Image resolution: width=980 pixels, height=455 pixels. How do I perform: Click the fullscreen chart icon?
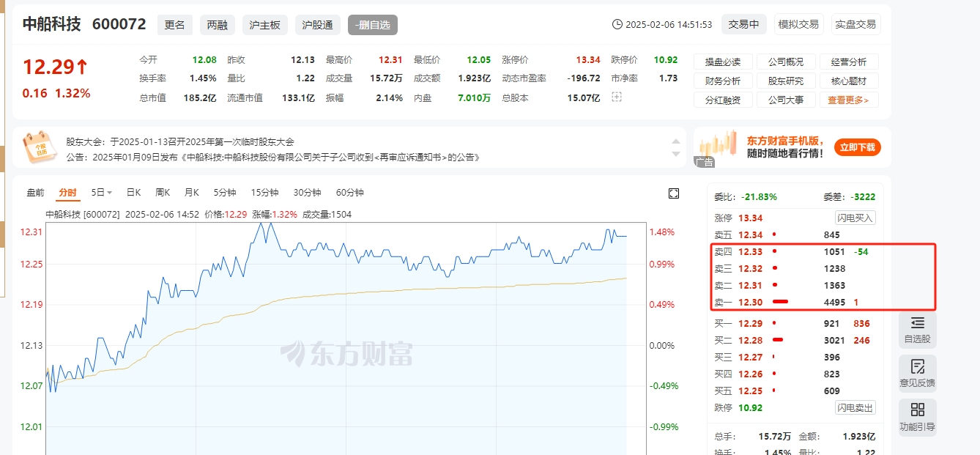pos(674,193)
